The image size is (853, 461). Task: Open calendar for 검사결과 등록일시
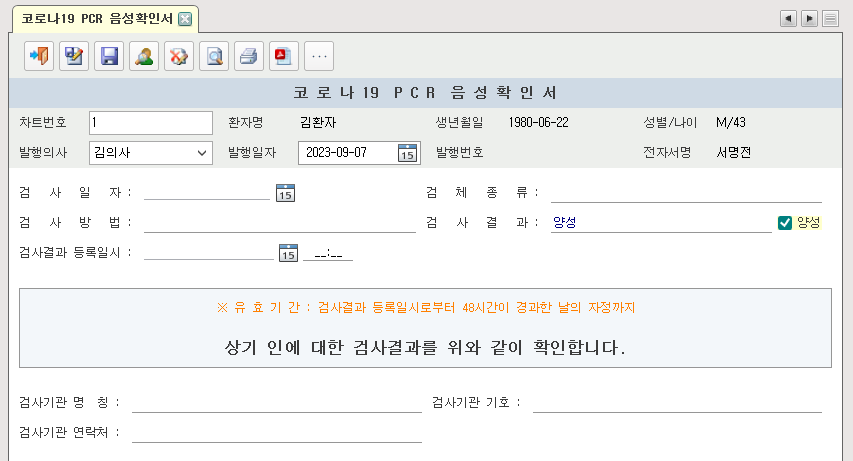[287, 253]
